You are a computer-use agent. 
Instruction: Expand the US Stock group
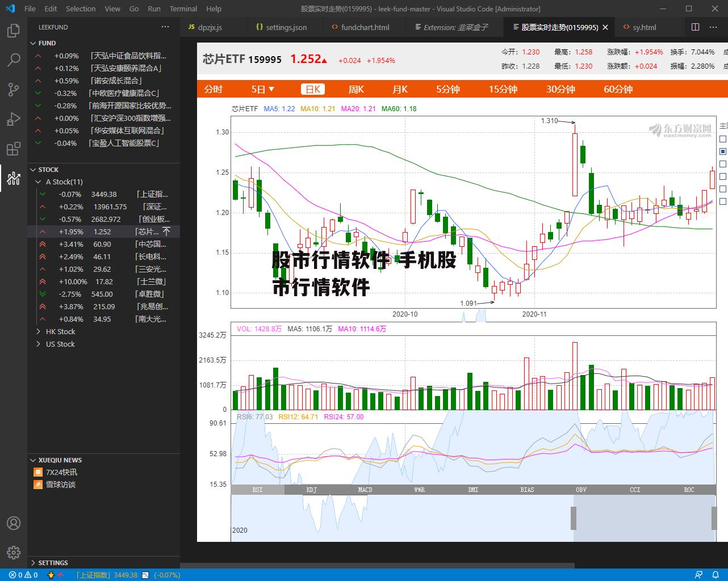click(x=103, y=344)
